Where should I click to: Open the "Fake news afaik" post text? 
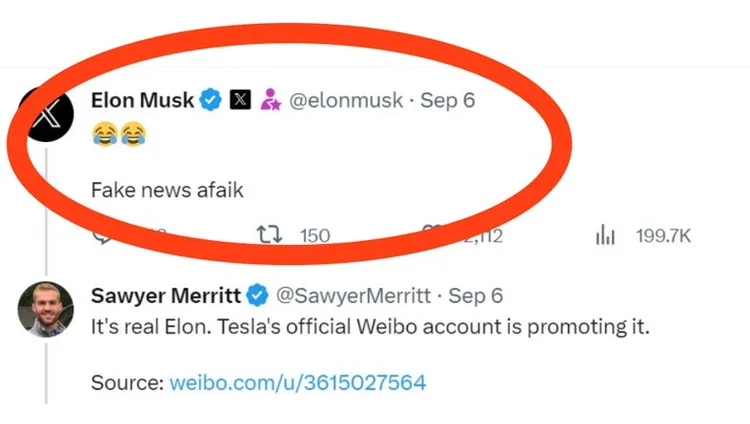(167, 188)
